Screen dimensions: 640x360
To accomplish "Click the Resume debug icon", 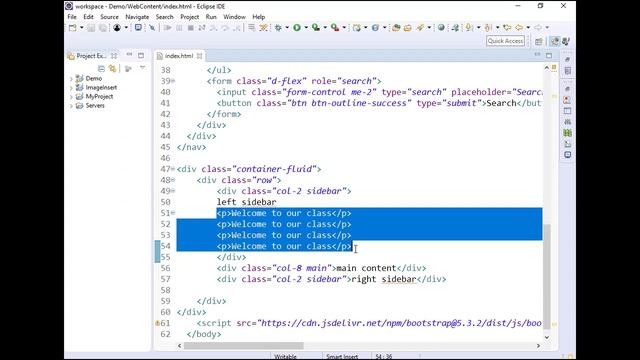I will [x=167, y=28].
